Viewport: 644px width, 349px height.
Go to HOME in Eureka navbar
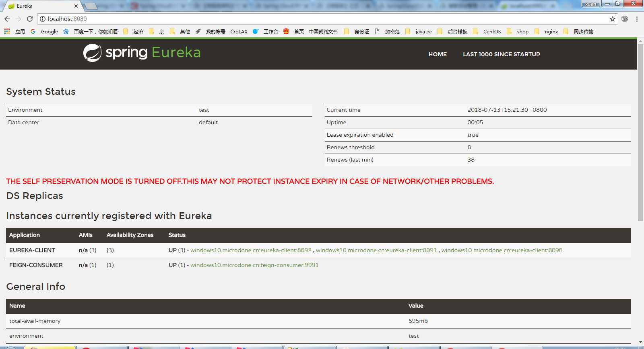coord(438,54)
